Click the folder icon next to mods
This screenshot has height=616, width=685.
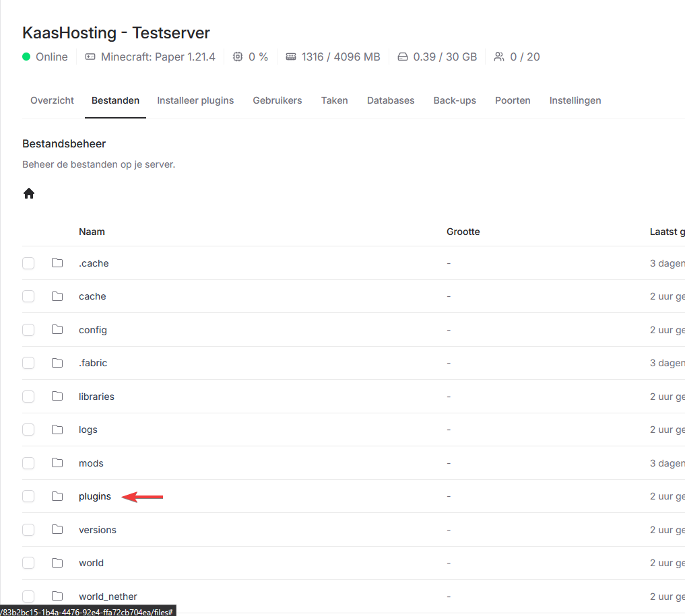[57, 463]
